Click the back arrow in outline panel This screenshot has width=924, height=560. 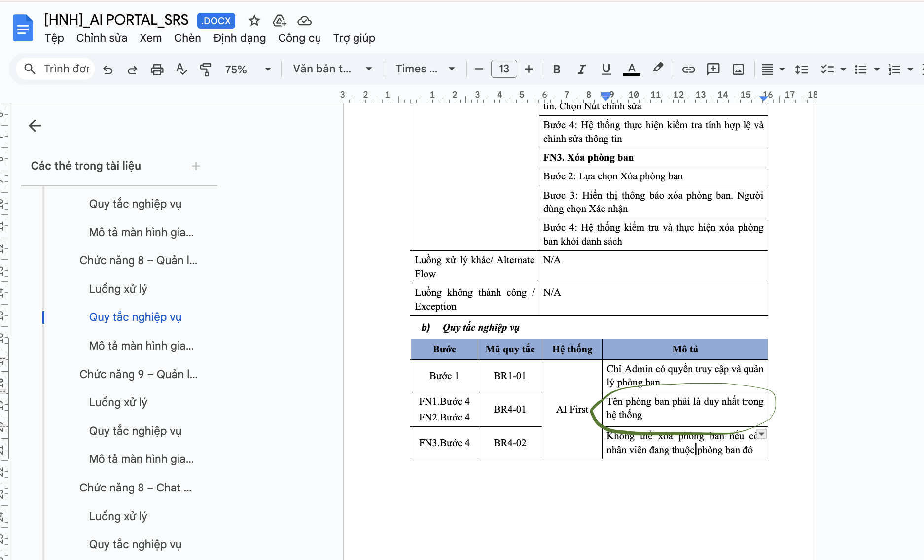[35, 126]
